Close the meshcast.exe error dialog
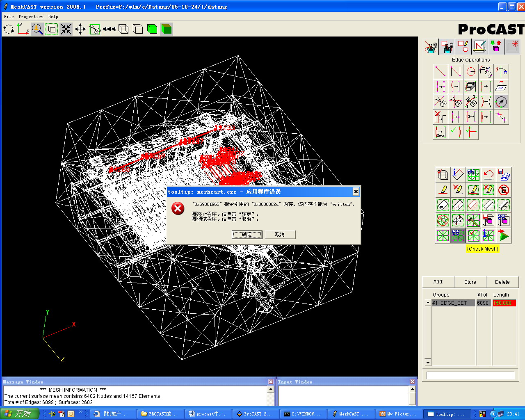The image size is (525, 420). (x=356, y=192)
